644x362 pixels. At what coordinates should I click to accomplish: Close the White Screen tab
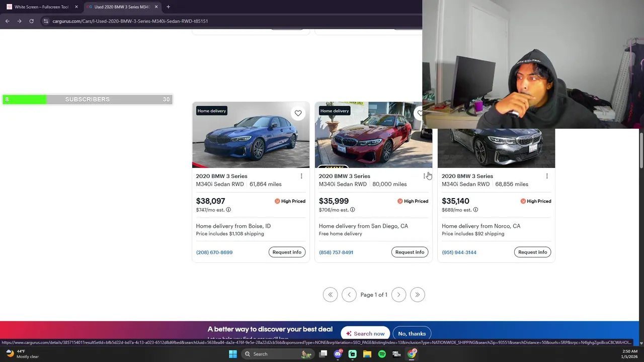[76, 7]
